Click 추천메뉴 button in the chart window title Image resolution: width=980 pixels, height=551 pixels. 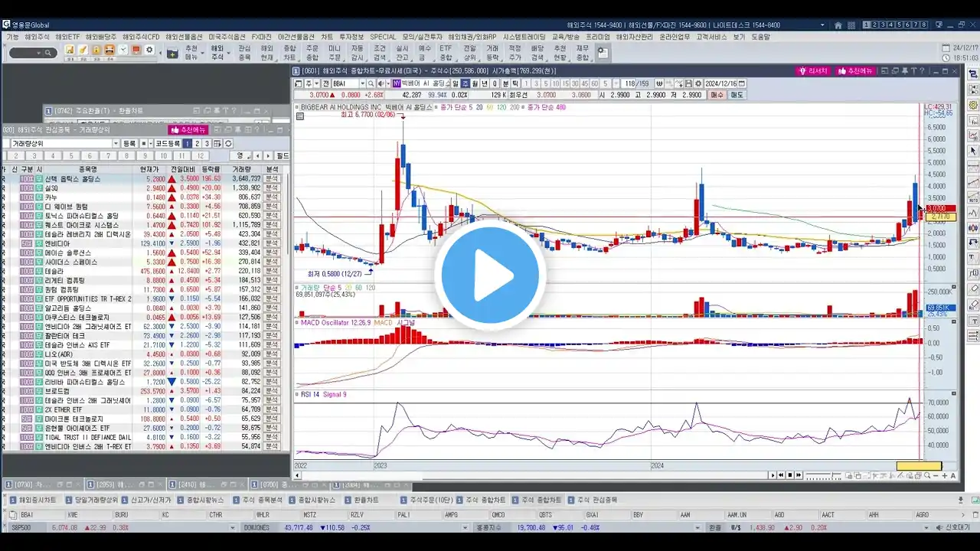855,70
